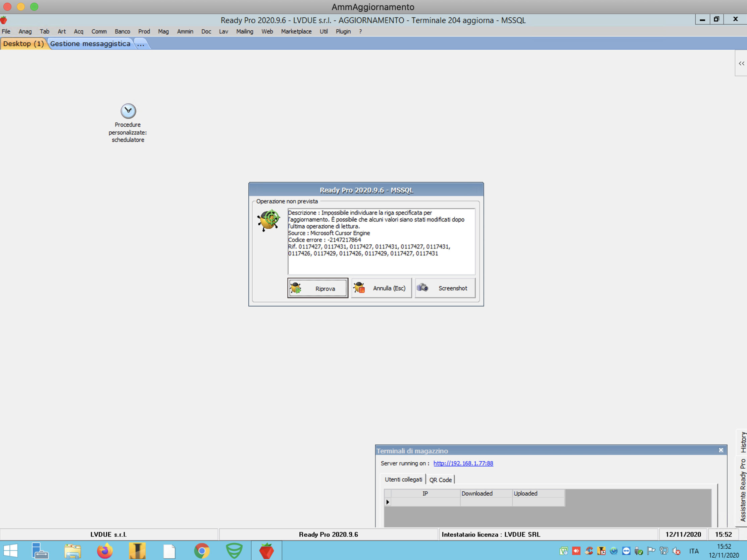
Task: Click the Uploaded column header
Action: (538, 494)
